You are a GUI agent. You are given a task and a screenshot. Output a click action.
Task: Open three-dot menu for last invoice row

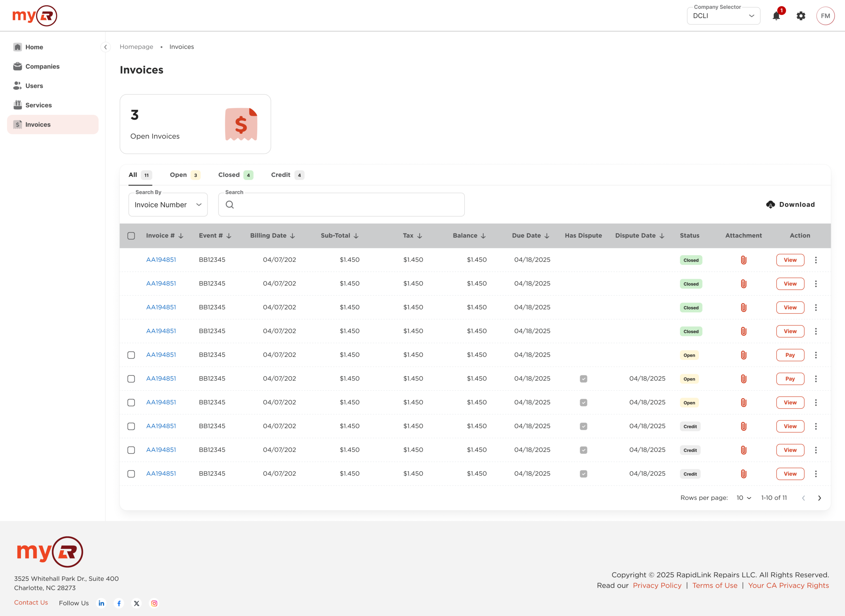pos(816,473)
